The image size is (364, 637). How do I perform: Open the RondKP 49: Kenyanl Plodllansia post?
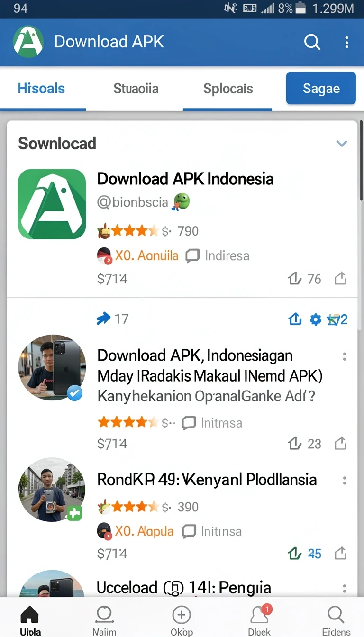(x=207, y=480)
